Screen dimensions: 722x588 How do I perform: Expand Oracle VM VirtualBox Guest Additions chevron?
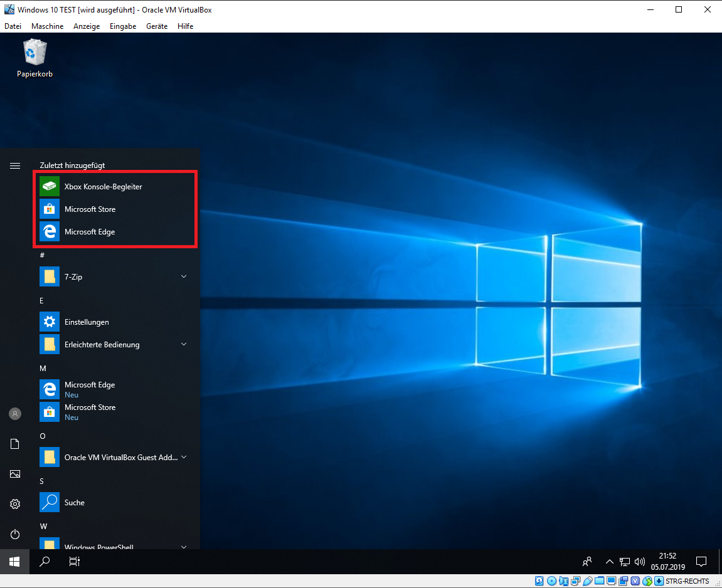184,457
